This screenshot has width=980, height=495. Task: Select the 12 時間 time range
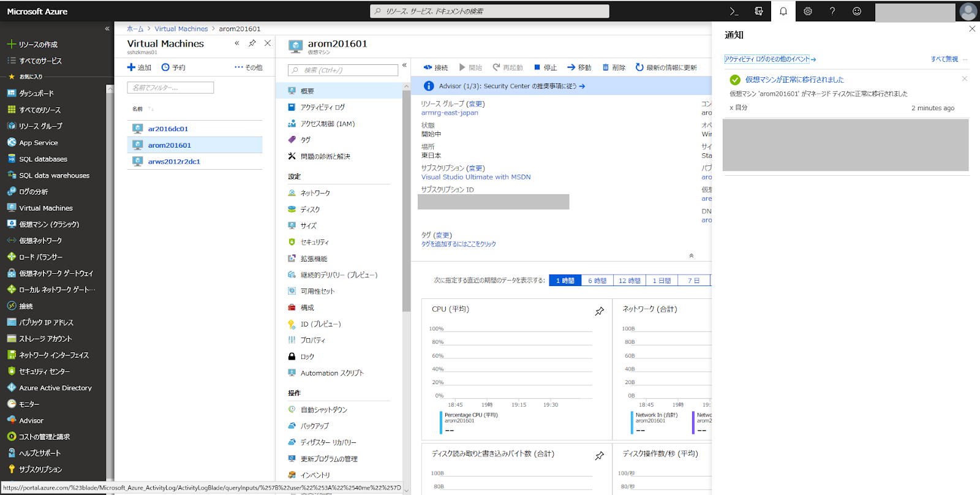point(629,281)
